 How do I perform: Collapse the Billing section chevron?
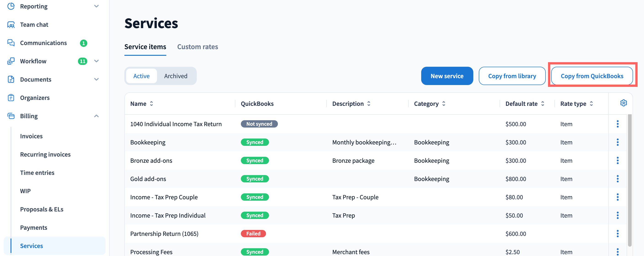tap(96, 116)
